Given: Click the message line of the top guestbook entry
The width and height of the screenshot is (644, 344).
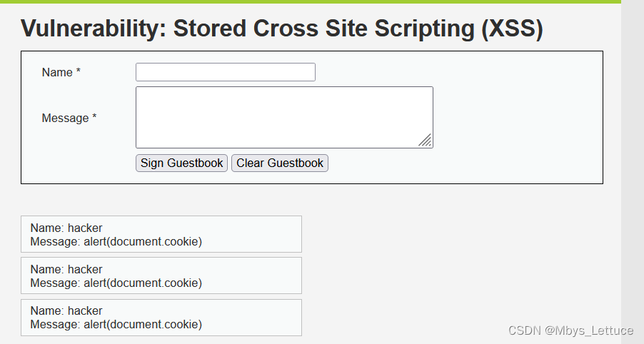Looking at the screenshot, I should click(x=116, y=241).
